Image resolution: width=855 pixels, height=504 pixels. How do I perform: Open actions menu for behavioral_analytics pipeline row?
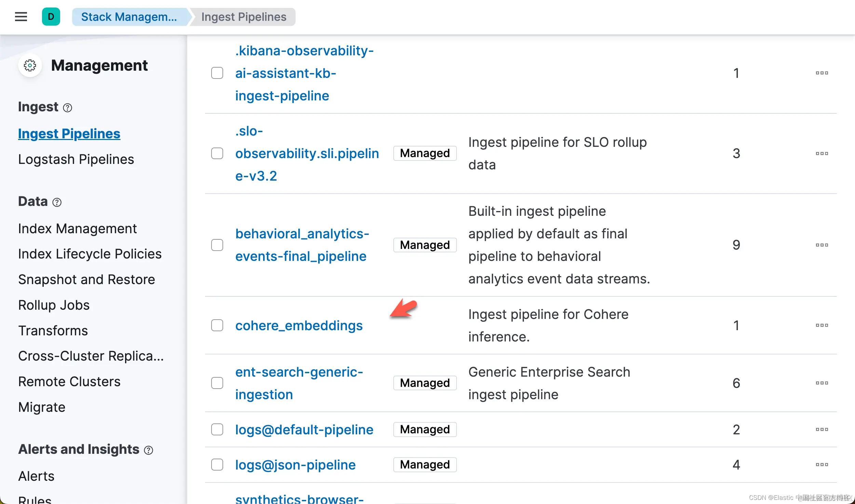[822, 245]
